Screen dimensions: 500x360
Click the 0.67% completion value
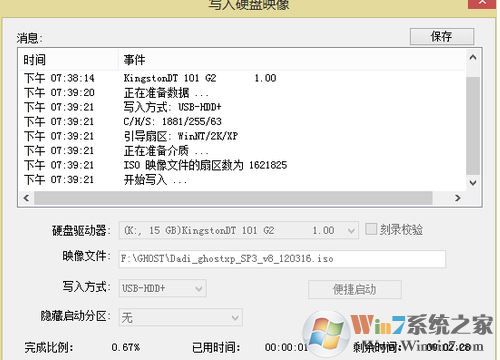(126, 347)
